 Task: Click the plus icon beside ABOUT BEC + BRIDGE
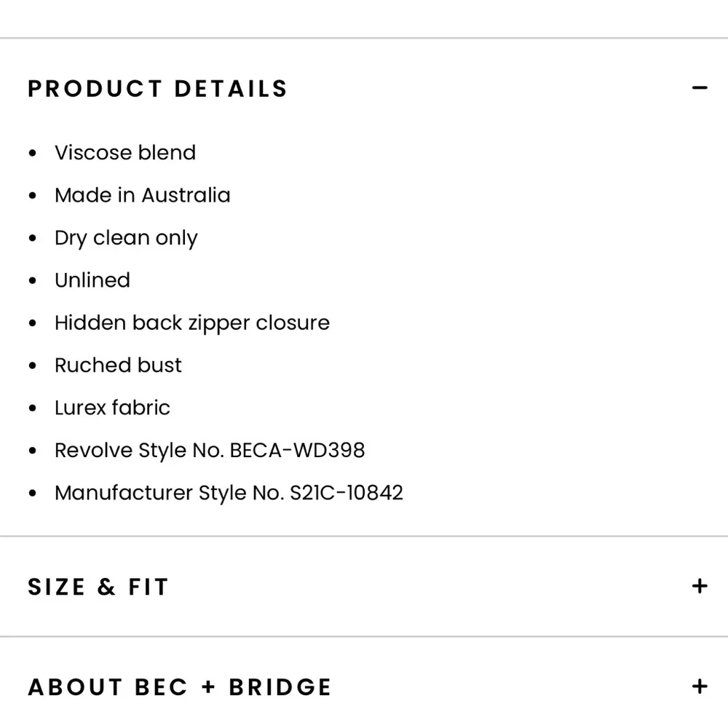700,686
